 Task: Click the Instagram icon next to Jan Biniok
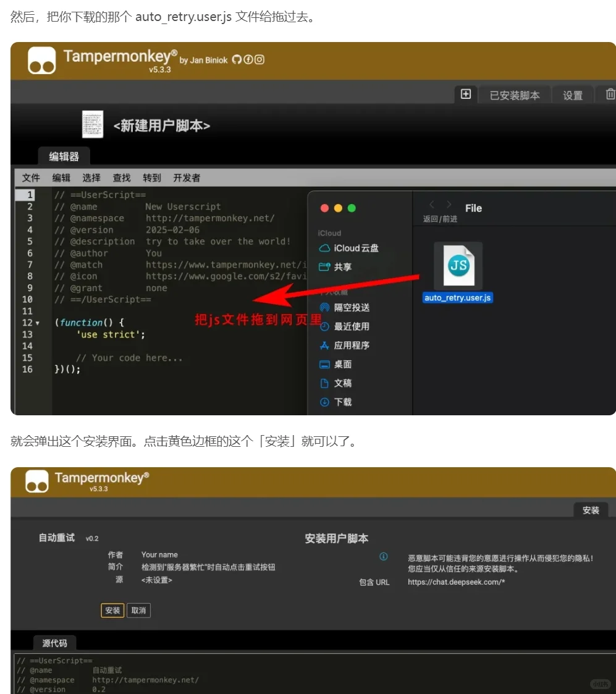[x=258, y=60]
